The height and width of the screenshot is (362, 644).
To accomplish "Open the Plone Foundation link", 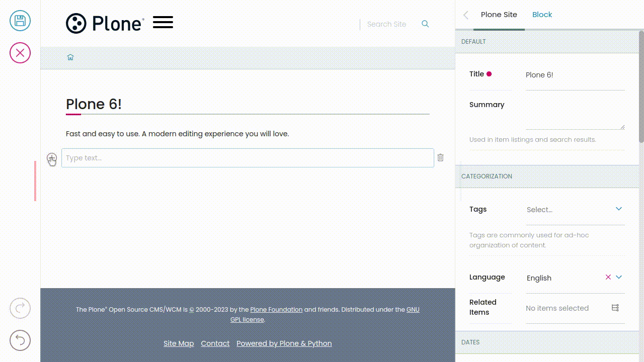I will point(276,310).
